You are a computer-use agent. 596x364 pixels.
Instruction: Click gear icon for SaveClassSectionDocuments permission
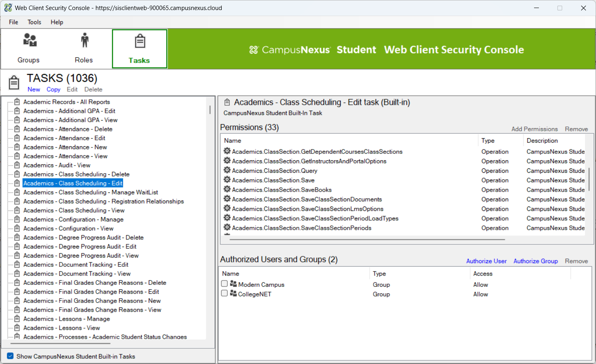(227, 199)
